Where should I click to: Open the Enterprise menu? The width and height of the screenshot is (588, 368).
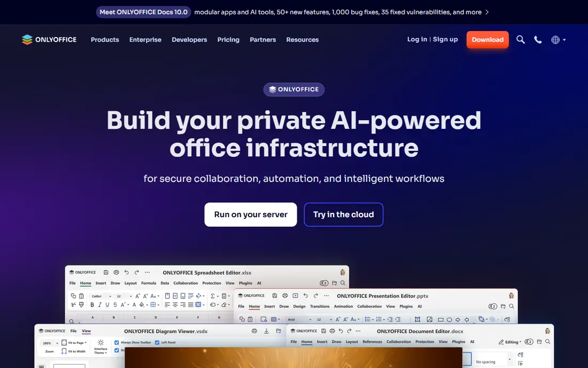pyautogui.click(x=145, y=40)
